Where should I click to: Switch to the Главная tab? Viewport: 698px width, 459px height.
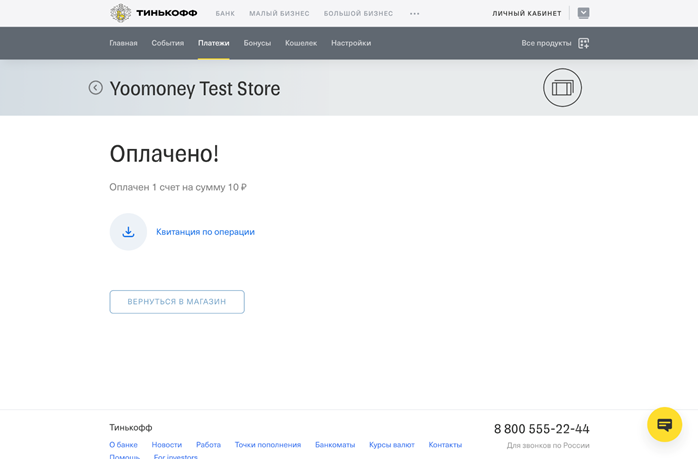(123, 43)
